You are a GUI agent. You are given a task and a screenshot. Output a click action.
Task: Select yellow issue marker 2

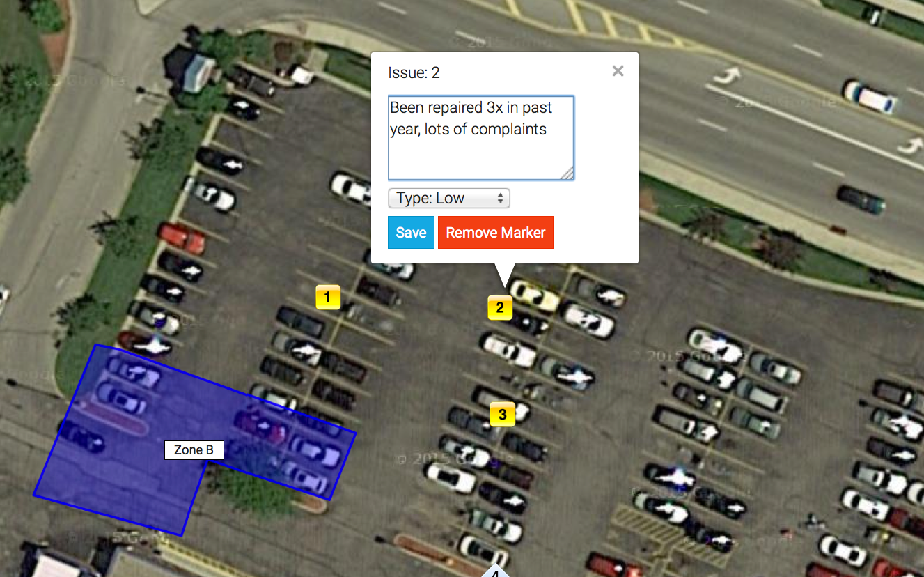click(x=500, y=307)
